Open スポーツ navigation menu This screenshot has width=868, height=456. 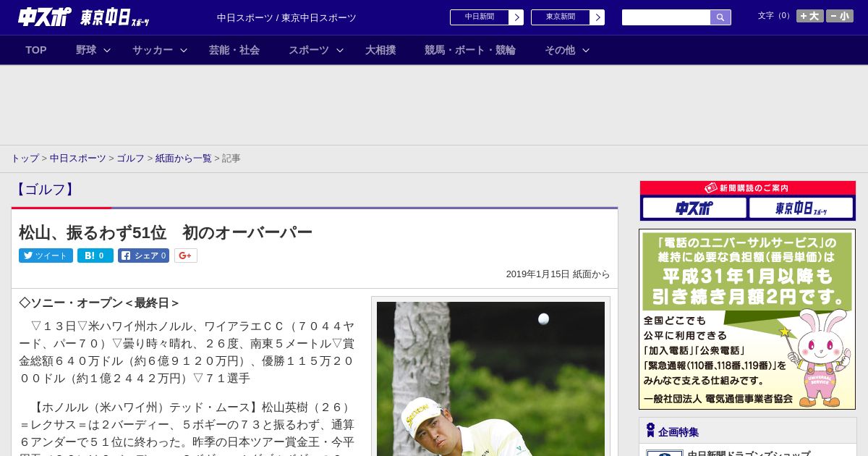click(309, 50)
